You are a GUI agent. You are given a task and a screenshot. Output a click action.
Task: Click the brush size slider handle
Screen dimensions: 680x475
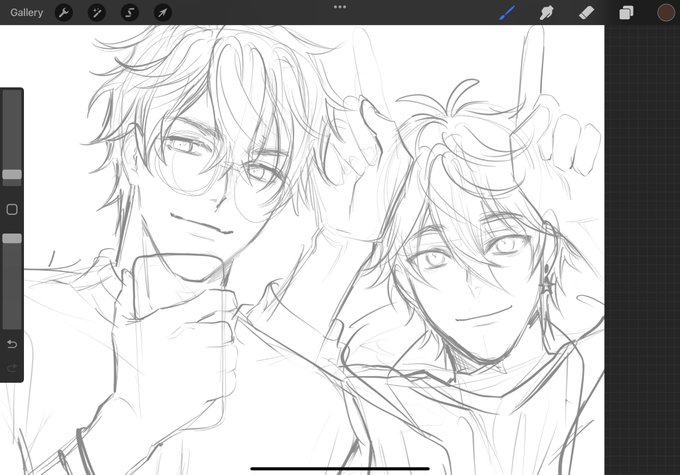pyautogui.click(x=12, y=174)
